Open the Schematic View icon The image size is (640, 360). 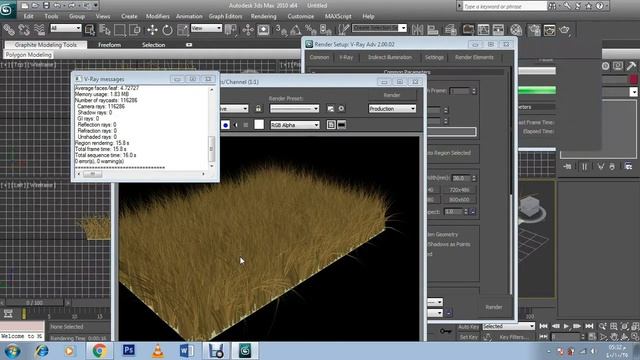[498, 30]
